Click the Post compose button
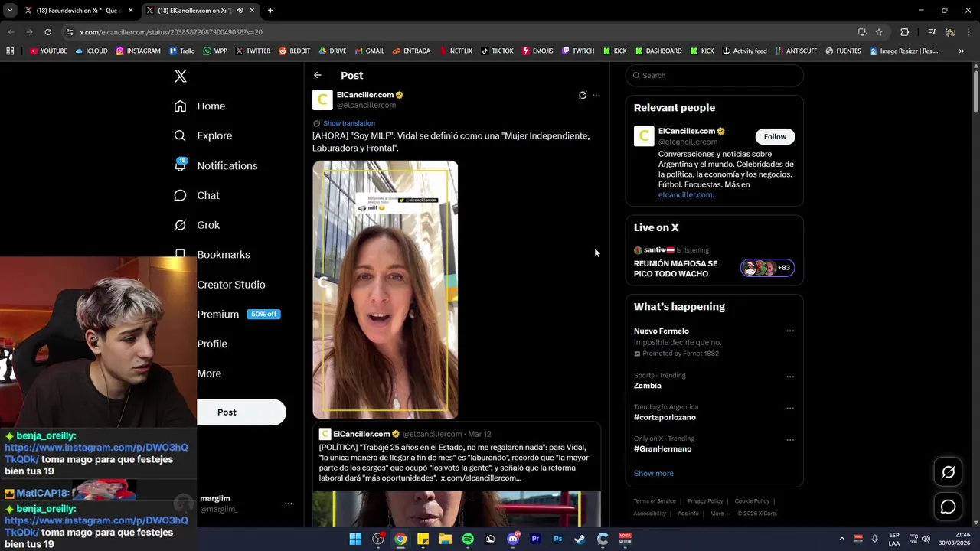 (241, 412)
